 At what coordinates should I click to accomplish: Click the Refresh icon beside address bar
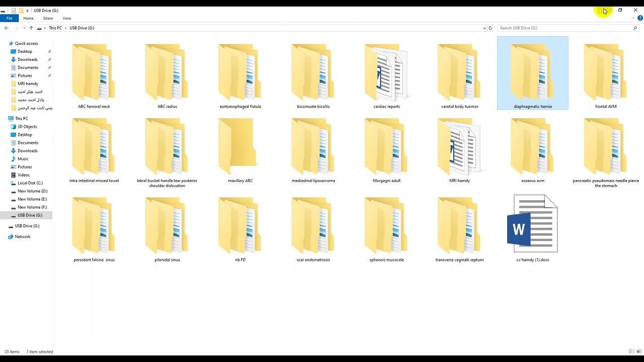point(491,28)
